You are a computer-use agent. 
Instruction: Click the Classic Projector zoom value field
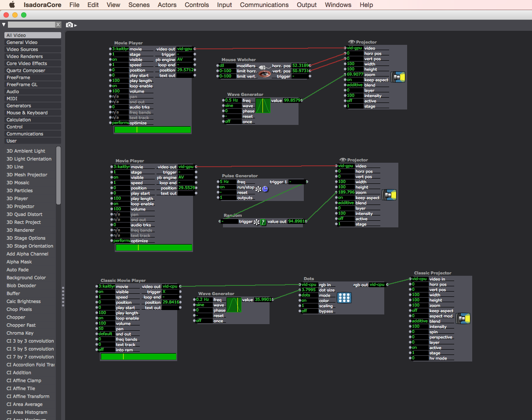pyautogui.click(x=419, y=306)
